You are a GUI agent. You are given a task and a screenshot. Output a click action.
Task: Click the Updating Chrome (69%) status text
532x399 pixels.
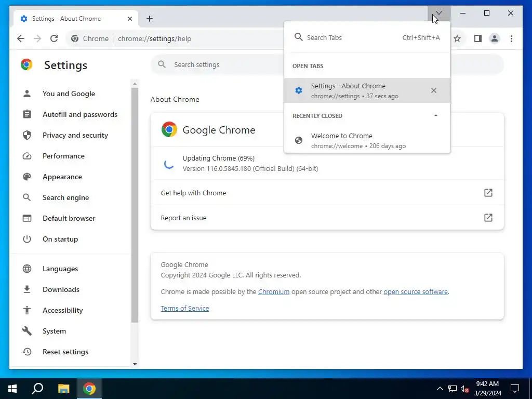click(219, 158)
